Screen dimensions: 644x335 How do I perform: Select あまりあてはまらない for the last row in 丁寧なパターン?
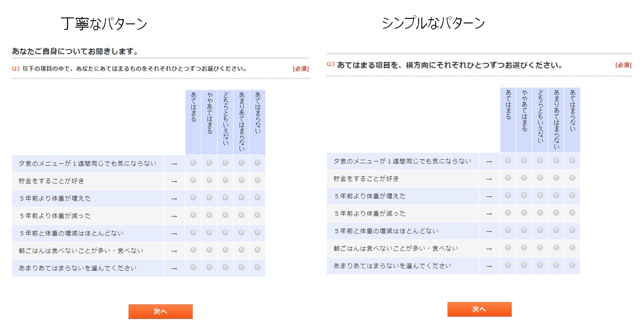pos(241,267)
